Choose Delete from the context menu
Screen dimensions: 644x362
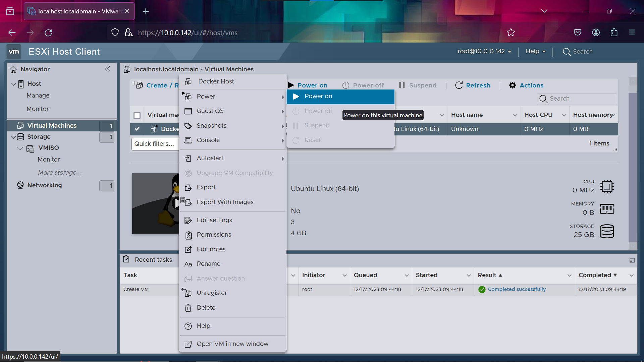[x=233, y=308]
